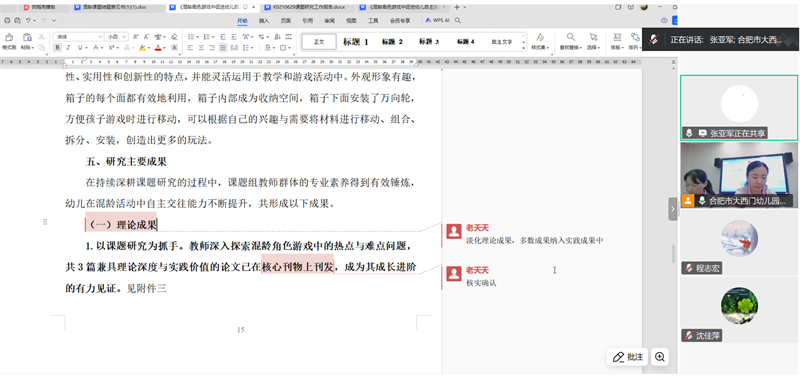Viewport: 800px width, 376px height.
Task: Open the 选择 selection tool dropdown
Action: pyautogui.click(x=593, y=41)
